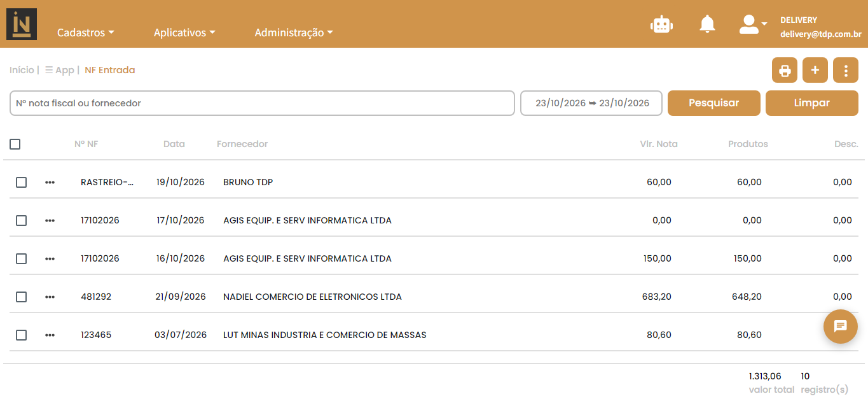Click the NF Entrada breadcrumb

(110, 70)
